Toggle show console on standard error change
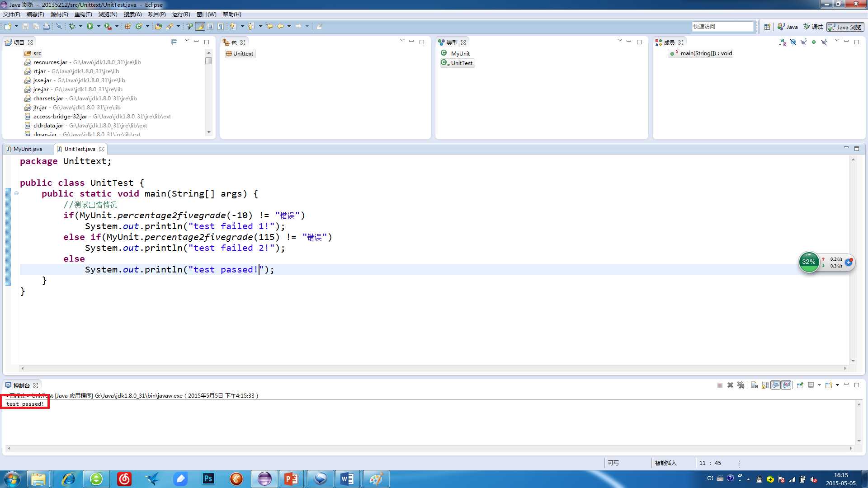868x488 pixels. pos(787,385)
